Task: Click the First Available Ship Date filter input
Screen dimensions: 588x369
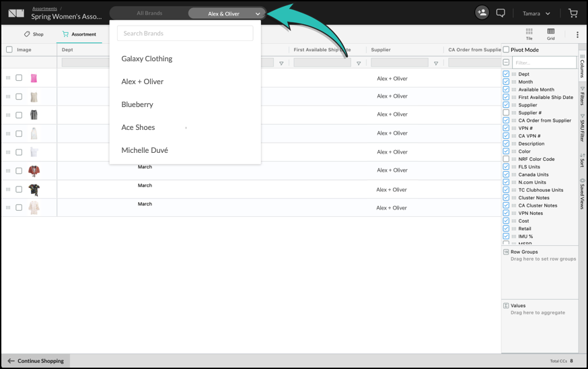Action: click(x=322, y=63)
